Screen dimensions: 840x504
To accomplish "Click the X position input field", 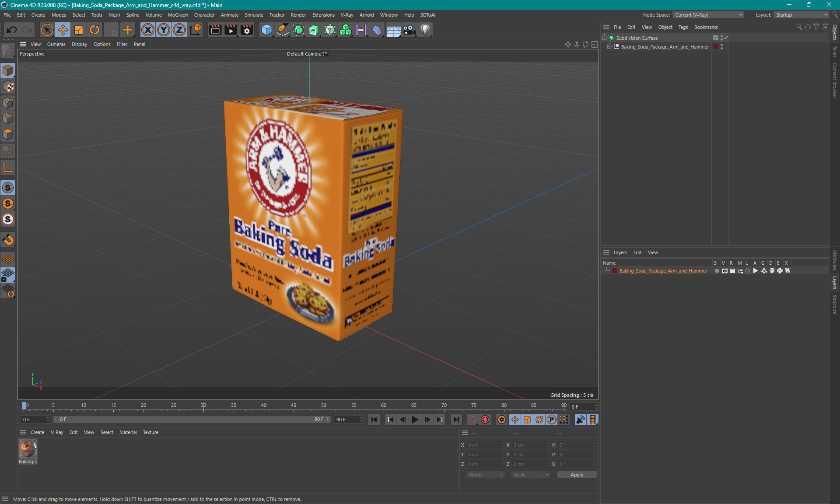I will tap(486, 445).
